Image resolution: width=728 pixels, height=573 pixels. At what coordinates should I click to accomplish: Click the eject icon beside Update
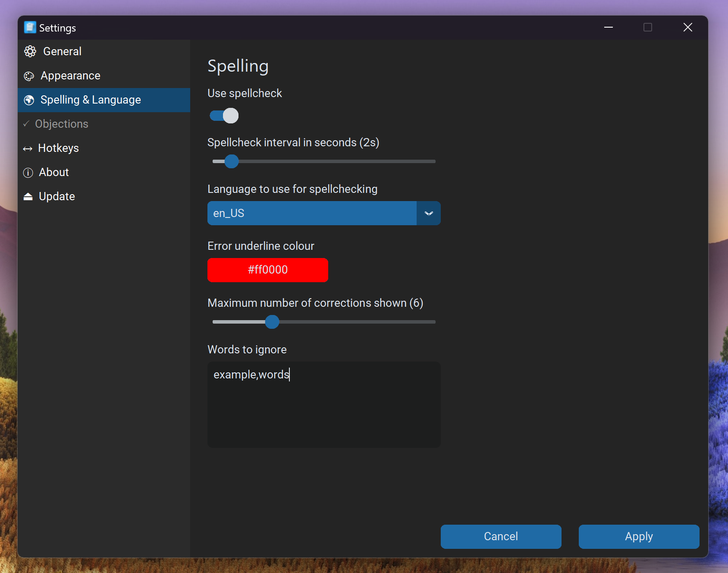(x=28, y=197)
